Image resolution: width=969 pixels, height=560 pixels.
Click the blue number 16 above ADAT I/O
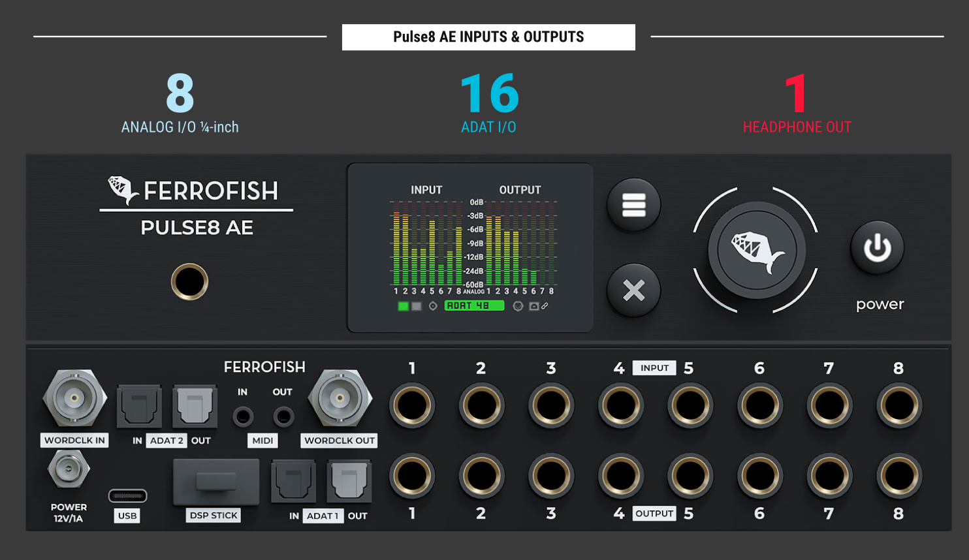pos(490,93)
